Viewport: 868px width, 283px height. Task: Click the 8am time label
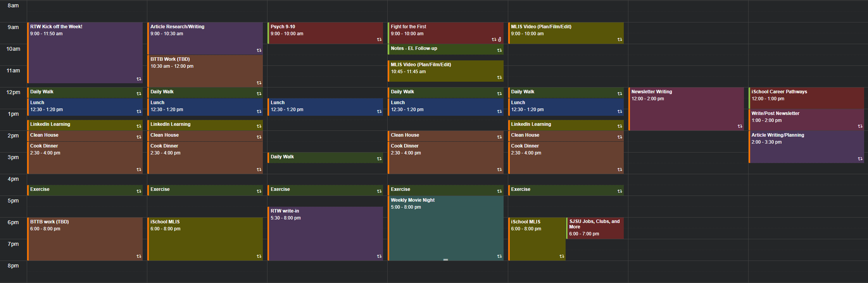[x=13, y=5]
